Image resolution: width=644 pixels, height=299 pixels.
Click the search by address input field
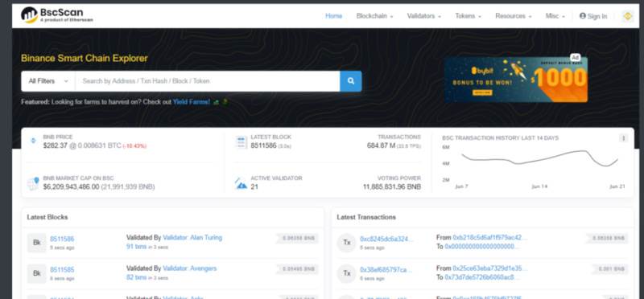pos(208,81)
